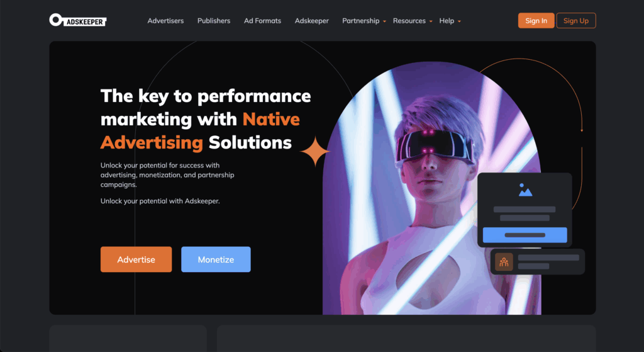Expand the Resources dropdown arrow
644x352 pixels.
click(x=431, y=21)
